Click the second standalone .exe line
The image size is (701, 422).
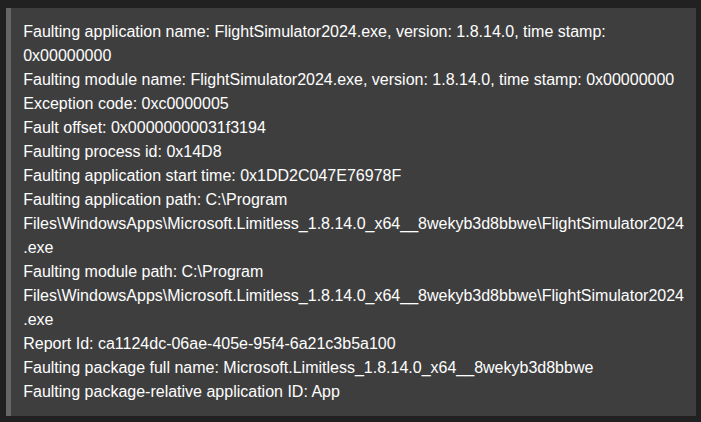click(38, 320)
